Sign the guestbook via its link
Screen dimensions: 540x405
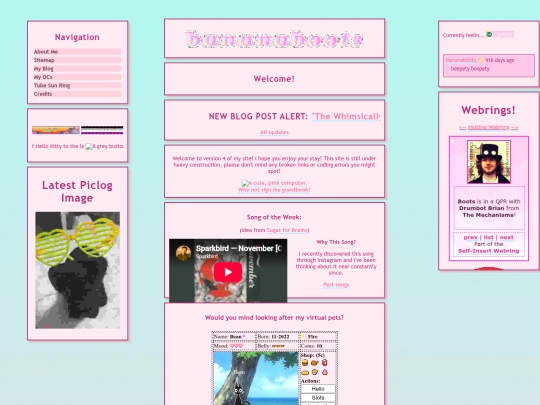274,190
